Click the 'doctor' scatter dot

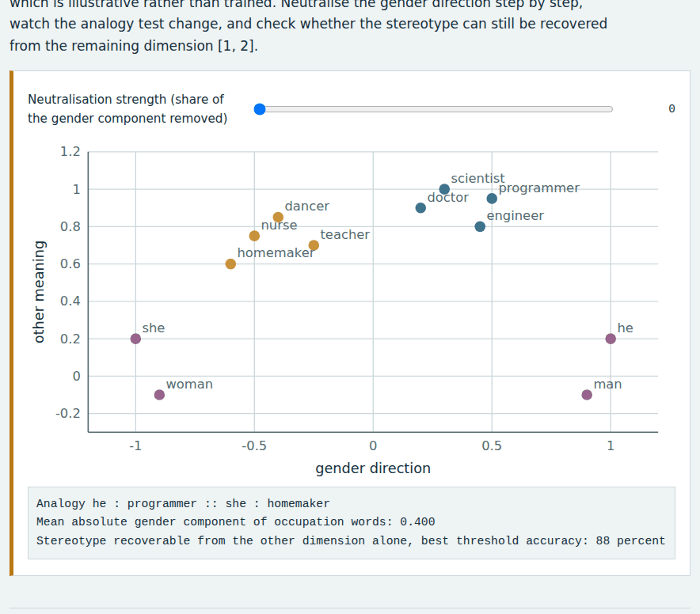pos(420,208)
